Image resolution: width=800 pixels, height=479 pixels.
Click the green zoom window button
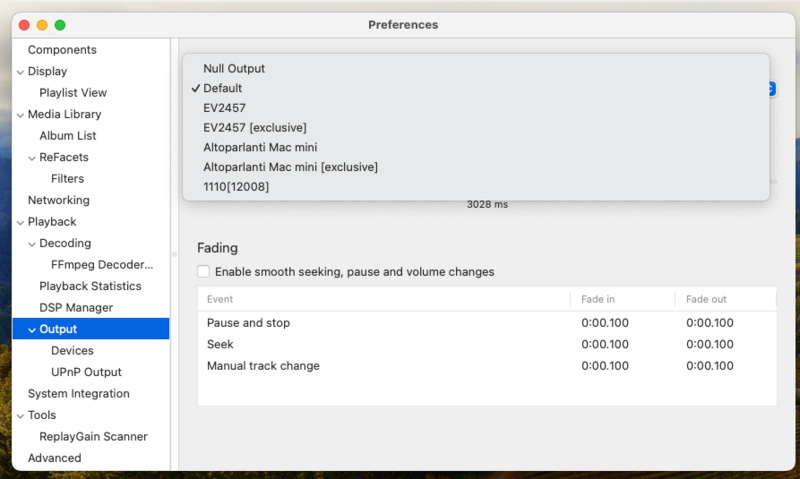(x=60, y=25)
